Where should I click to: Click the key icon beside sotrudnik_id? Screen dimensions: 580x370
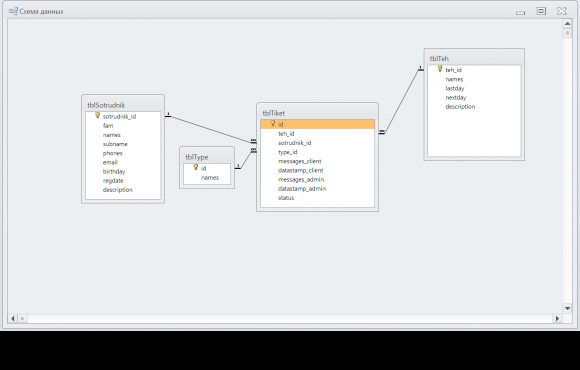point(97,115)
